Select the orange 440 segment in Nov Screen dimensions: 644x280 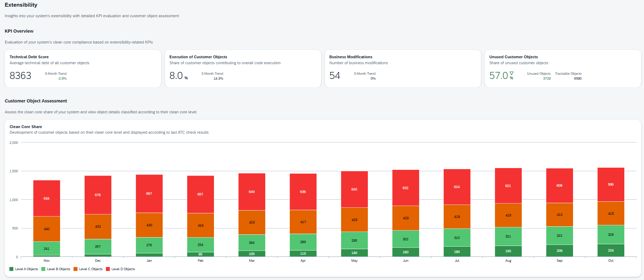click(47, 229)
